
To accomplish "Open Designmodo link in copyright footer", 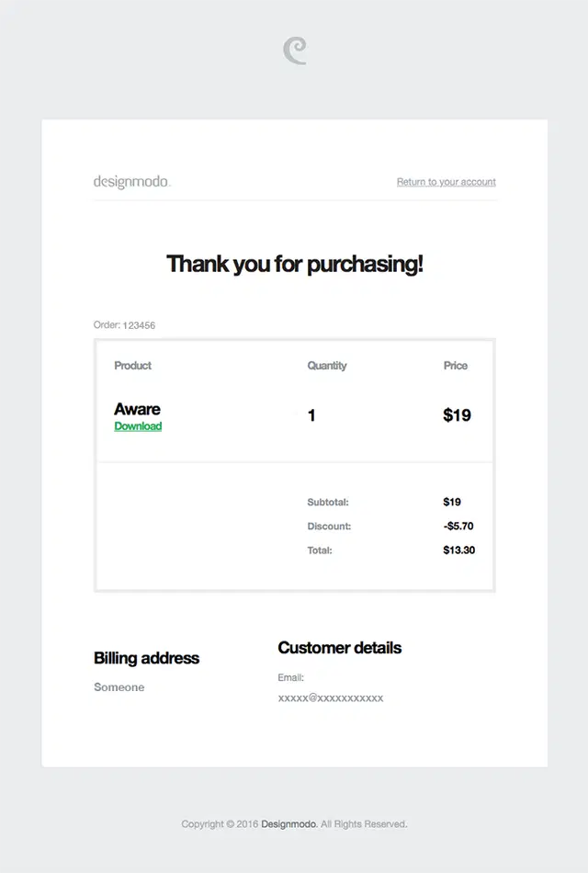I will 289,824.
